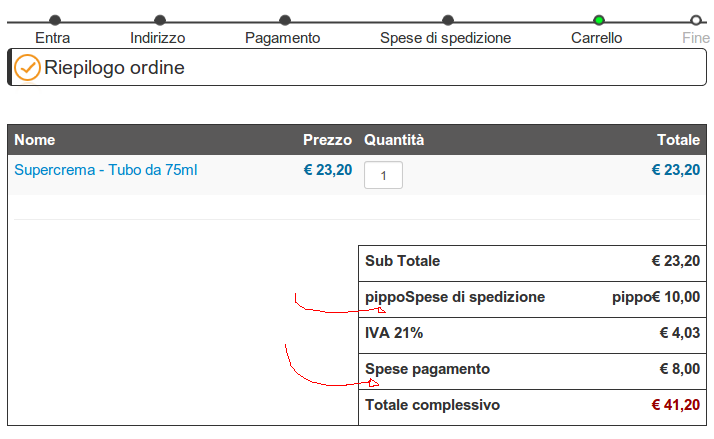The width and height of the screenshot is (714, 439).
Task: Click the quantity input field showing 1
Action: click(x=383, y=175)
